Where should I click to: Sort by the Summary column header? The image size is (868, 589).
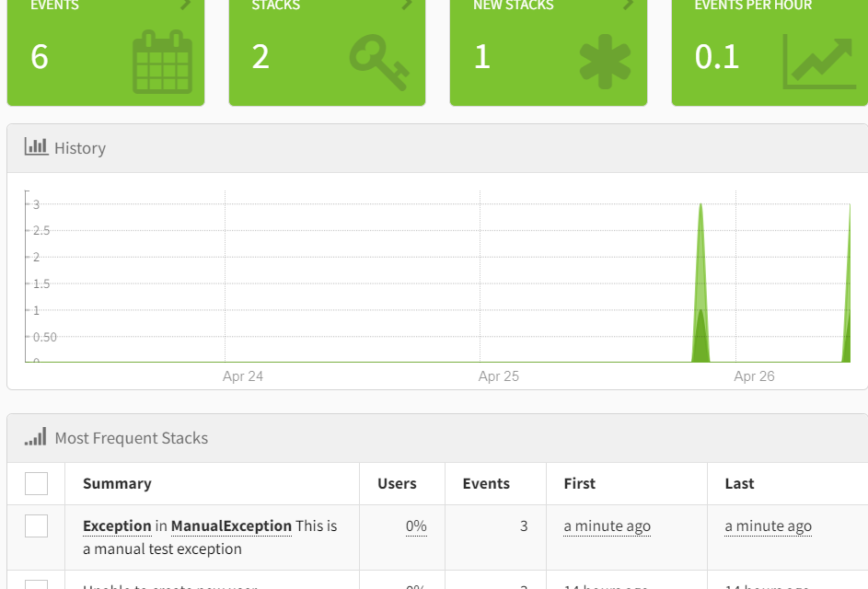[117, 483]
